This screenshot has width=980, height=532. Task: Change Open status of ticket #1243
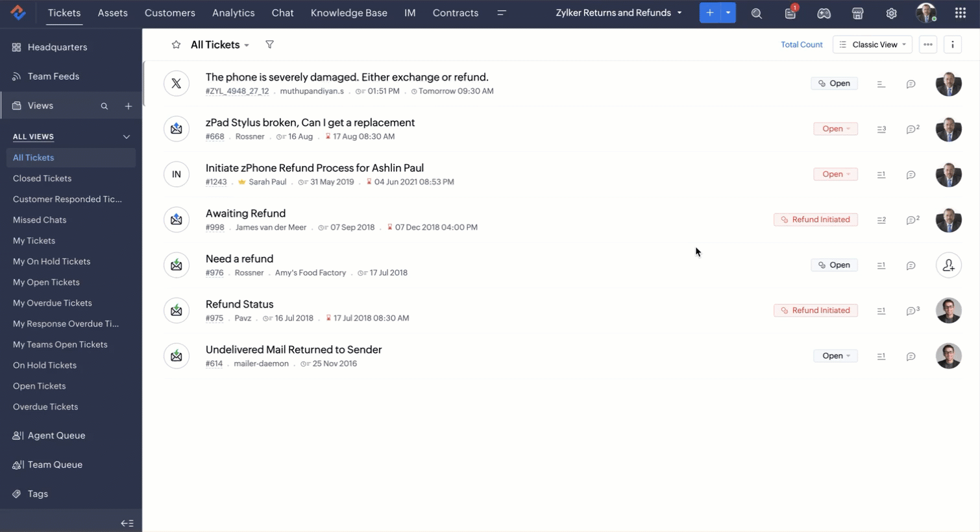(x=835, y=174)
